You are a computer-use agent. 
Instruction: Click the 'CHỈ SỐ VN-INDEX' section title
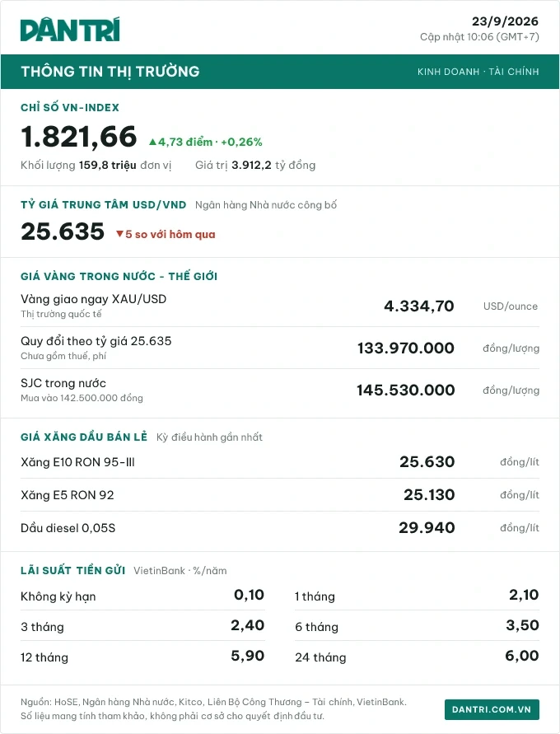[x=70, y=107]
